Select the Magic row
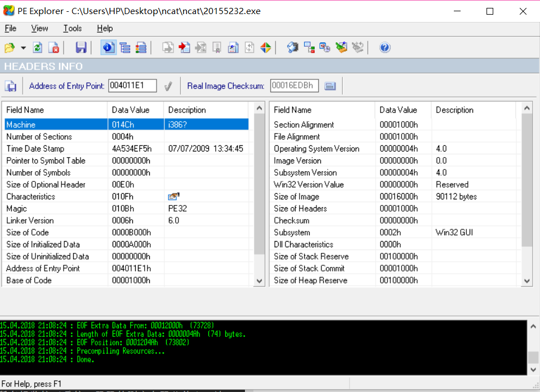Screen dimensions: 540x392 click(126, 208)
